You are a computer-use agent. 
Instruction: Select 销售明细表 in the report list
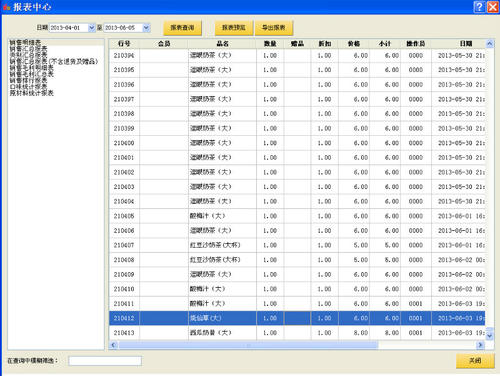[25, 42]
